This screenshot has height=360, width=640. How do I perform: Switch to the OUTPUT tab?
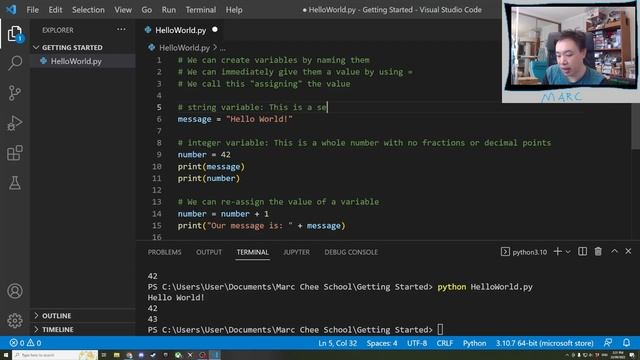click(x=209, y=252)
